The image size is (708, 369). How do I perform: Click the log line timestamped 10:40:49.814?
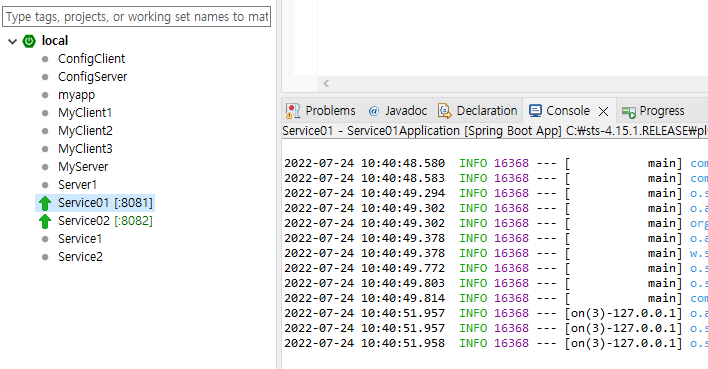(495, 298)
